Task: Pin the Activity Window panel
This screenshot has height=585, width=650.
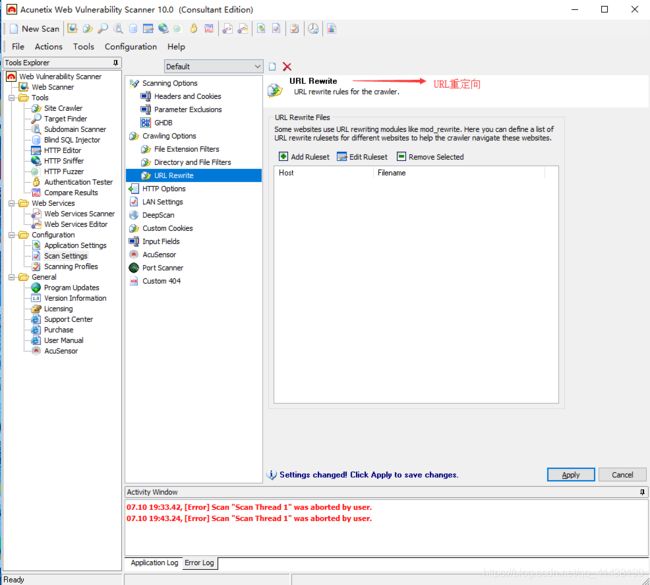Action: pos(642,492)
